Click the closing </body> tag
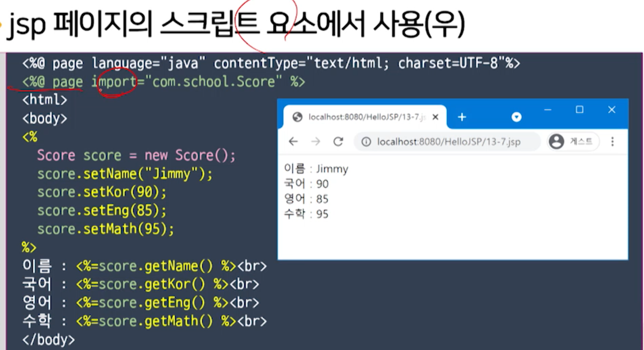This screenshot has height=350, width=644. tap(48, 339)
